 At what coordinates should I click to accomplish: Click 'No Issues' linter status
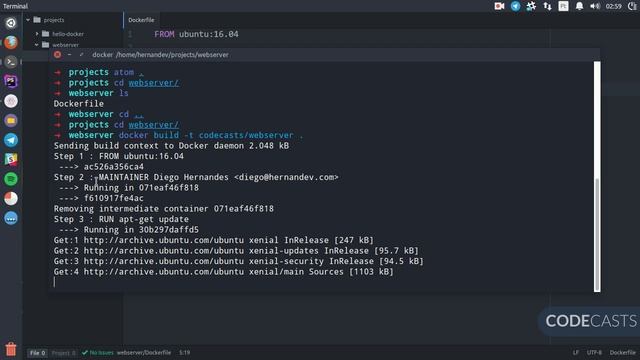(x=98, y=353)
